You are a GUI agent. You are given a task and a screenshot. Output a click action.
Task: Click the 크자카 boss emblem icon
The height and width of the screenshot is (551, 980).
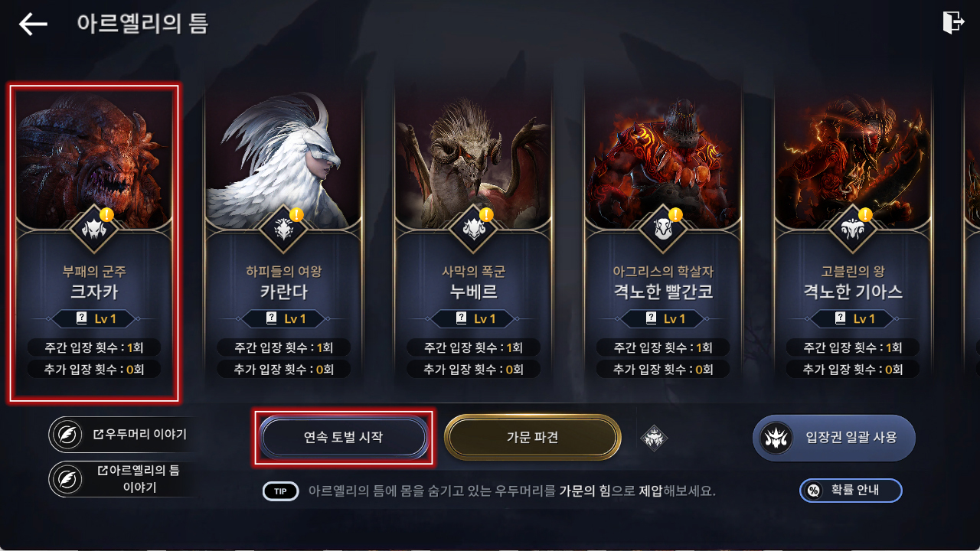pos(94,227)
